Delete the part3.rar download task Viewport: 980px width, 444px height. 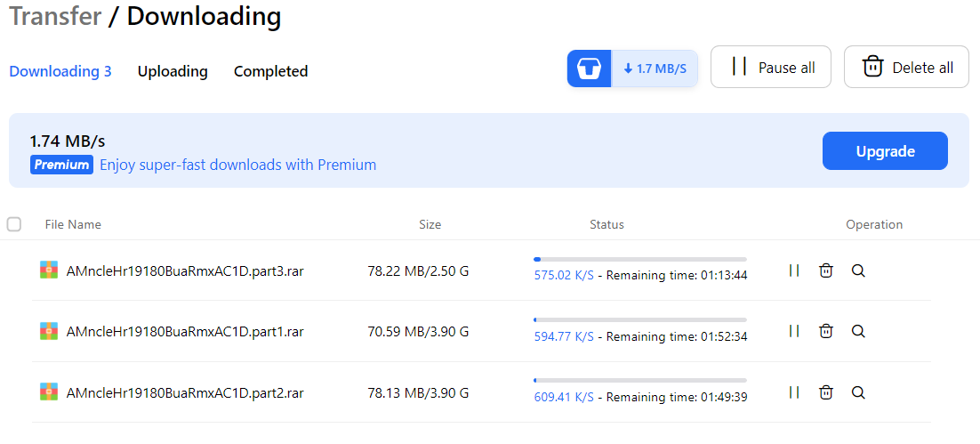coord(826,270)
